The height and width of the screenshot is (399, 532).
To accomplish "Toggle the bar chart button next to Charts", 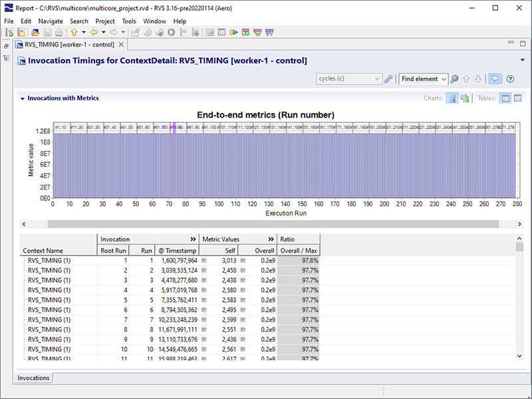I will pos(452,98).
